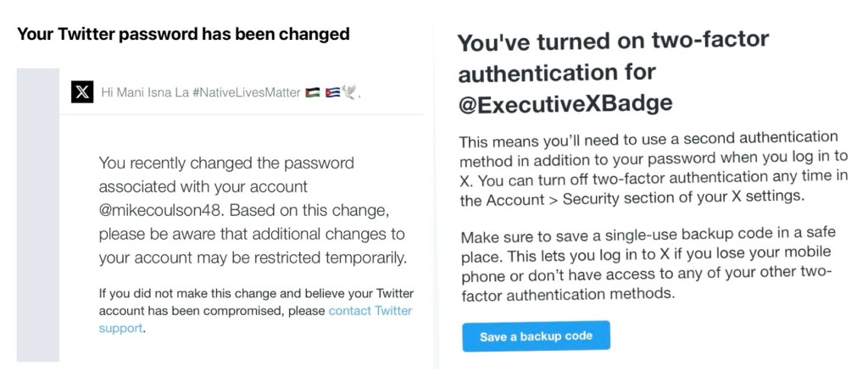Click the 'factor authentication methods.' closing line

(568, 294)
